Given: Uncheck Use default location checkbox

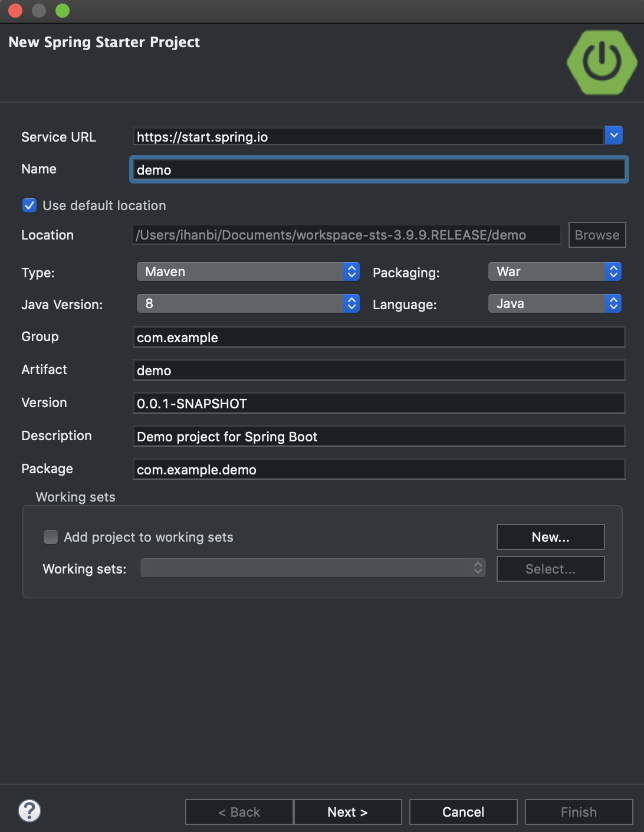Looking at the screenshot, I should 29,205.
